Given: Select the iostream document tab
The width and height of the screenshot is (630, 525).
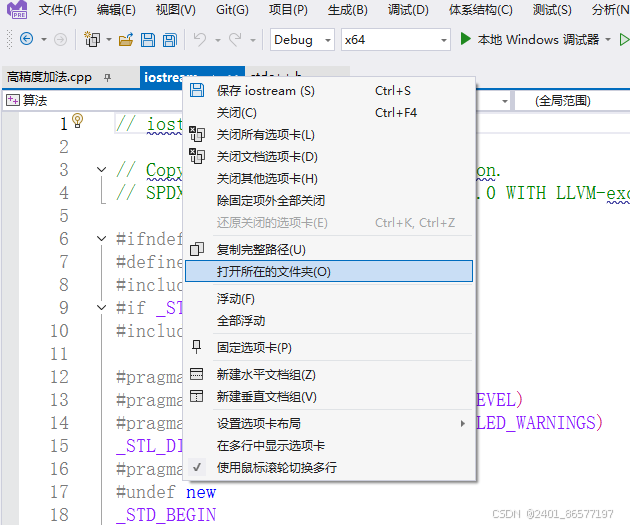Looking at the screenshot, I should click(163, 76).
